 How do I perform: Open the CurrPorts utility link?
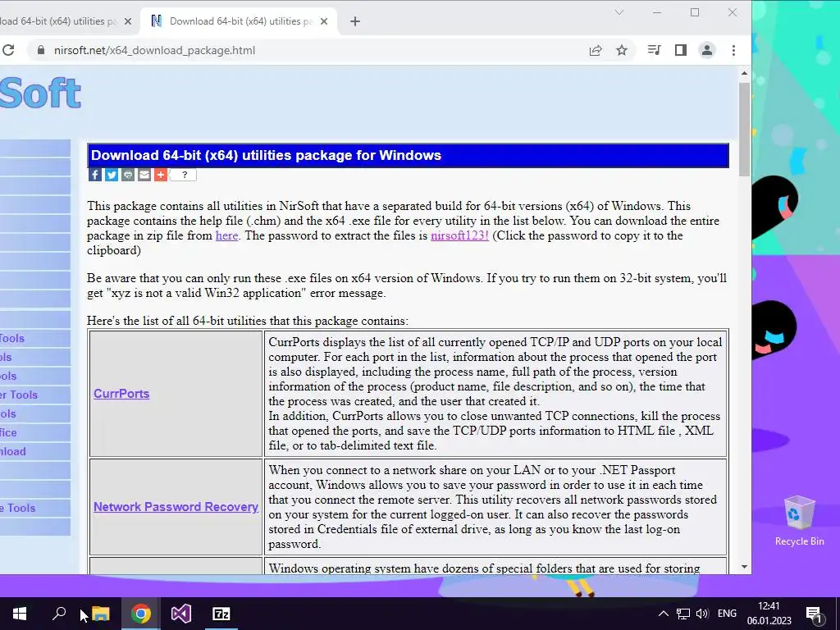(x=121, y=394)
